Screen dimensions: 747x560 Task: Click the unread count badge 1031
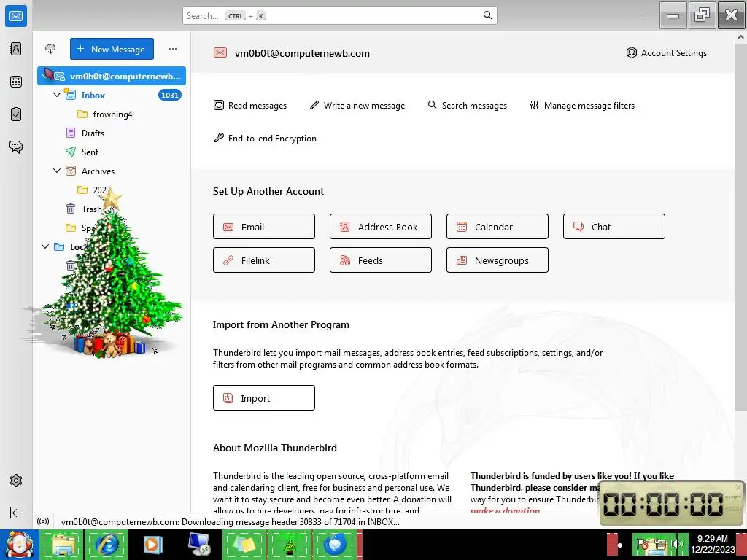tap(169, 96)
